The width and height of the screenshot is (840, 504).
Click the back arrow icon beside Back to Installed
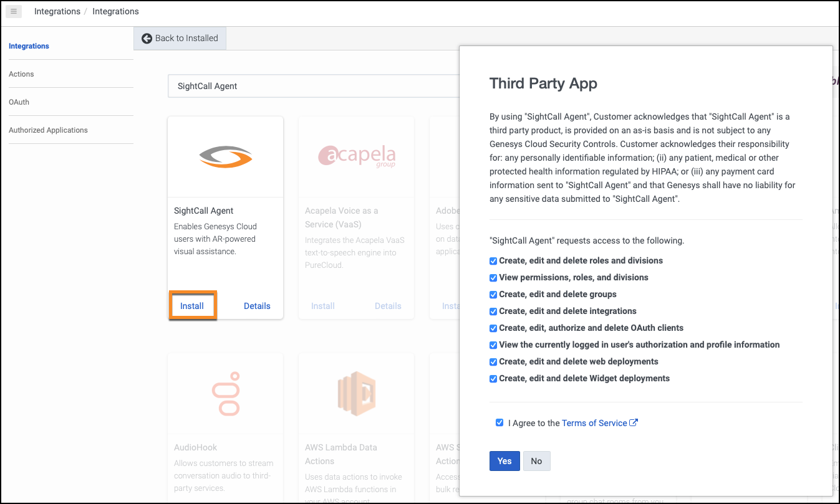point(147,39)
